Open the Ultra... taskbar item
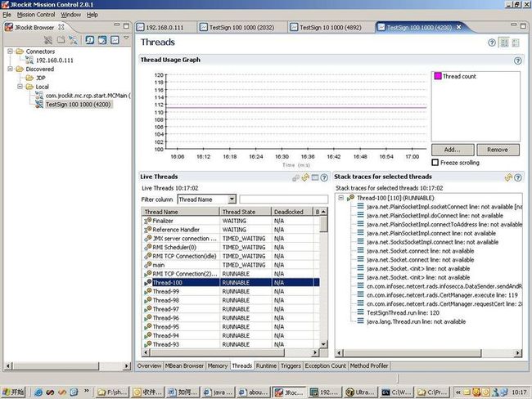Image resolution: width=532 pixels, height=399 pixels. pos(361,392)
